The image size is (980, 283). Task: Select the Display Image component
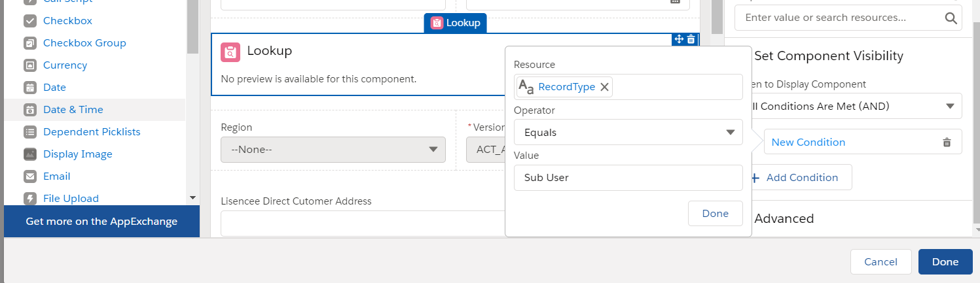pyautogui.click(x=77, y=154)
